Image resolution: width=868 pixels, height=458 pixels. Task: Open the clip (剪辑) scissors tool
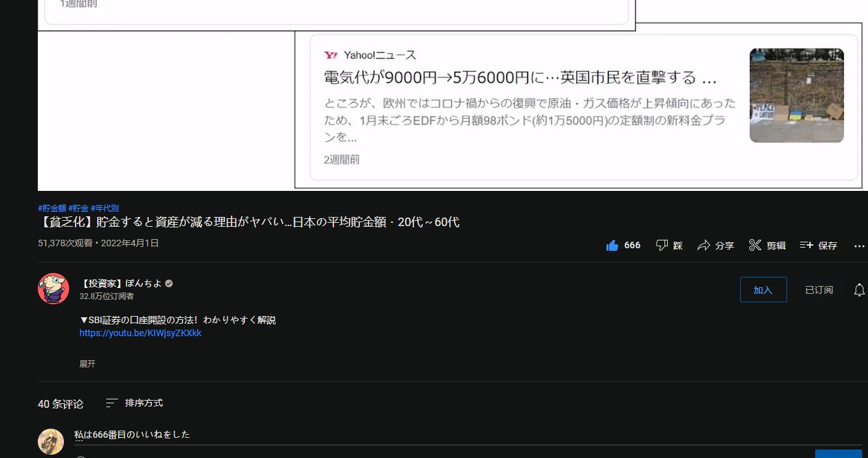point(768,246)
